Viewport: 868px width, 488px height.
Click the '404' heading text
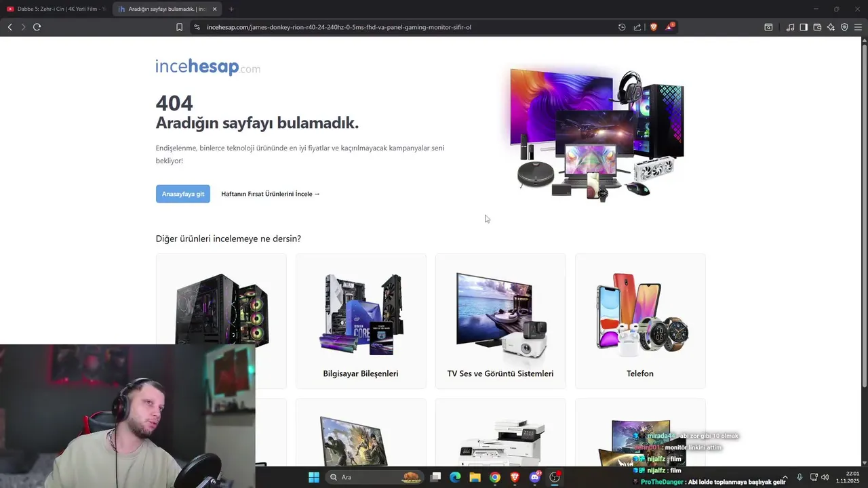[x=174, y=103]
